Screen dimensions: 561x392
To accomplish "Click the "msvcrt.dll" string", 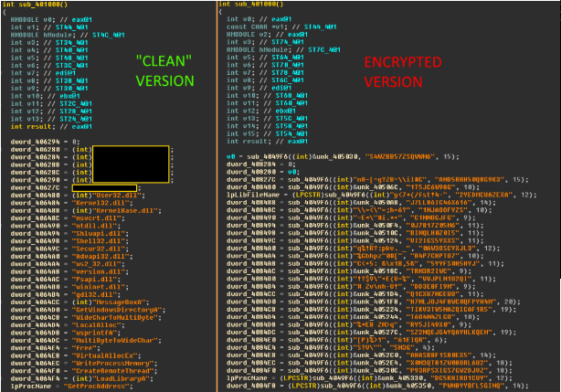I will pos(98,218).
